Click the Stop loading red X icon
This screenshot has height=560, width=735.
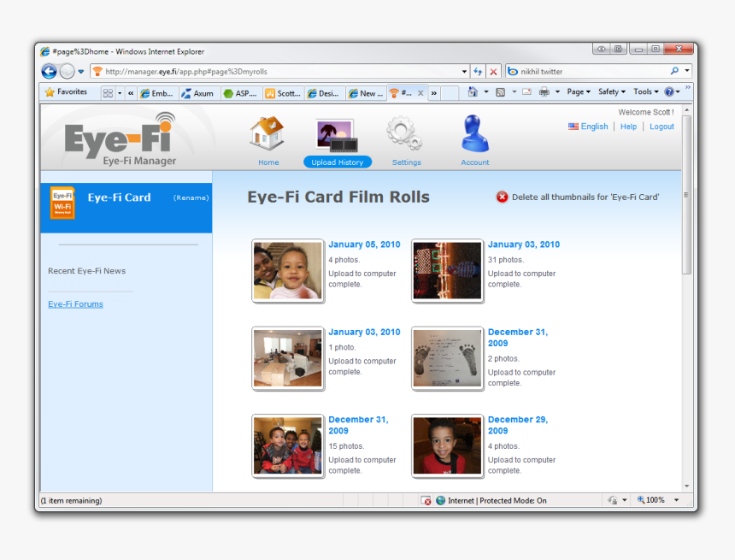pos(493,71)
